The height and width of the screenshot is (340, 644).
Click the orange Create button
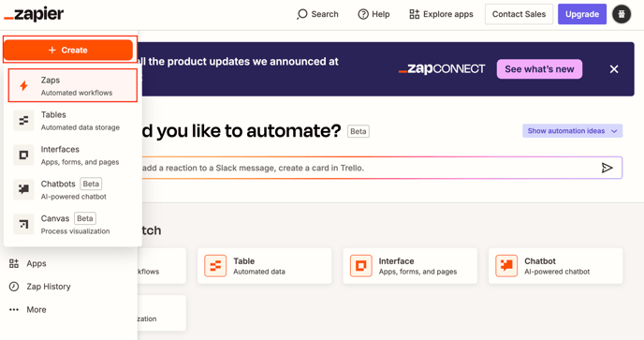coord(68,51)
